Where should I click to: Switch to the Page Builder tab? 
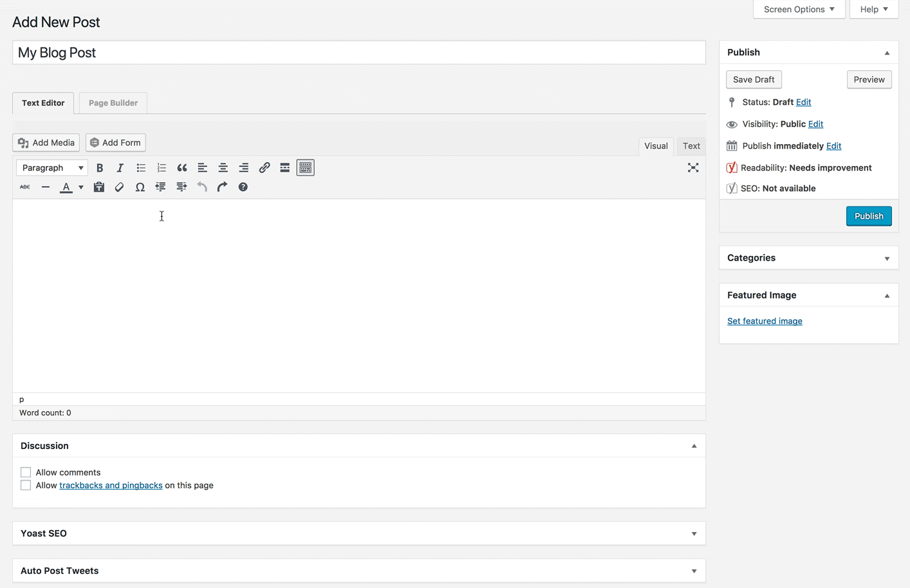point(113,102)
